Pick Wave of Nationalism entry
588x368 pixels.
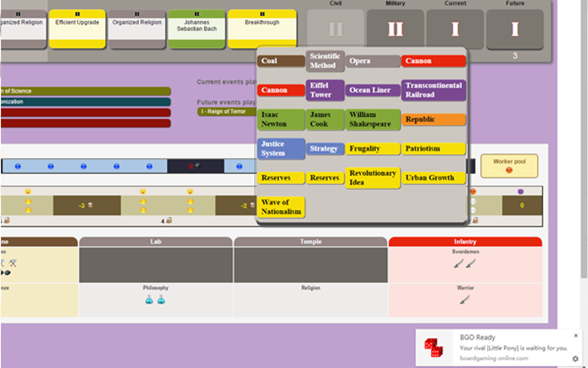pyautogui.click(x=281, y=207)
